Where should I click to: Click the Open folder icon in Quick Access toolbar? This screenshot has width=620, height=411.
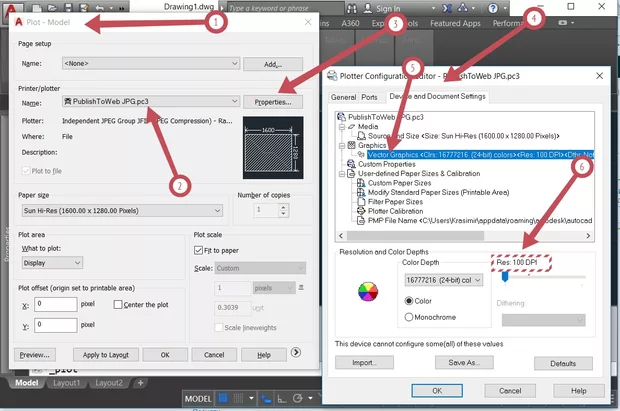pos(52,8)
